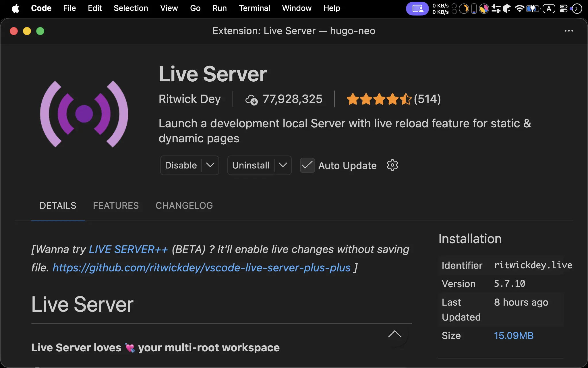Viewport: 588px width, 368px height.
Task: Click 'Live Server loves your multi-root workspace' text
Action: (x=155, y=348)
